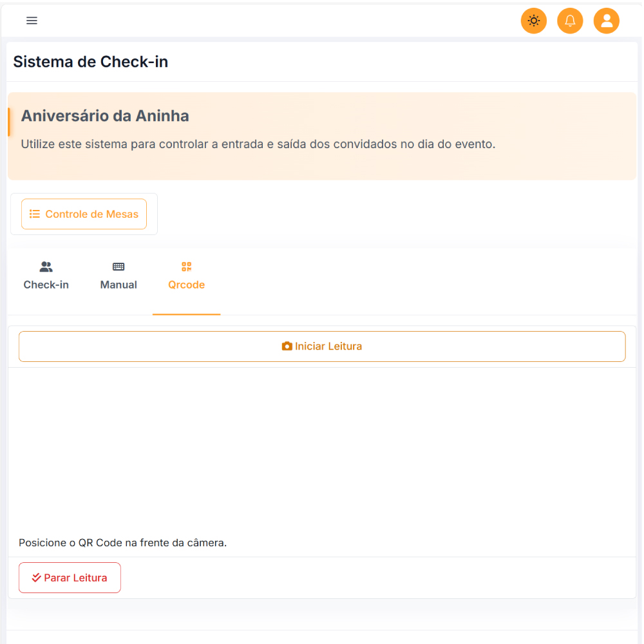Viewport: 644px width, 644px height.
Task: Click the Aniversário da Aninha event heading
Action: coord(105,116)
